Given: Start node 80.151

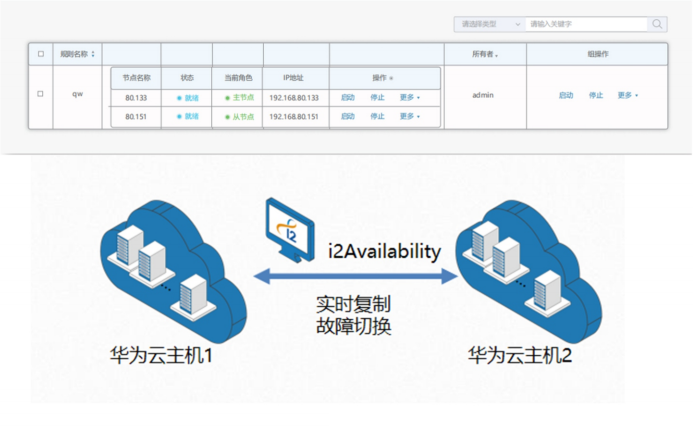Looking at the screenshot, I should (348, 116).
